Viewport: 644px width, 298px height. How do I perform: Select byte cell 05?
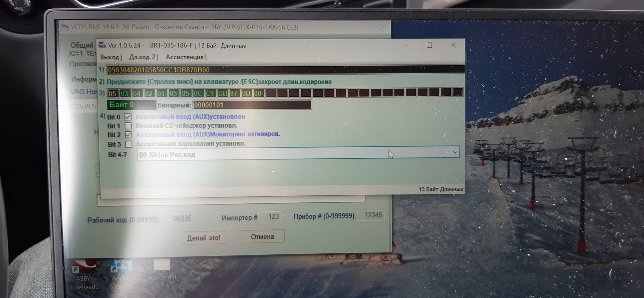pos(112,93)
